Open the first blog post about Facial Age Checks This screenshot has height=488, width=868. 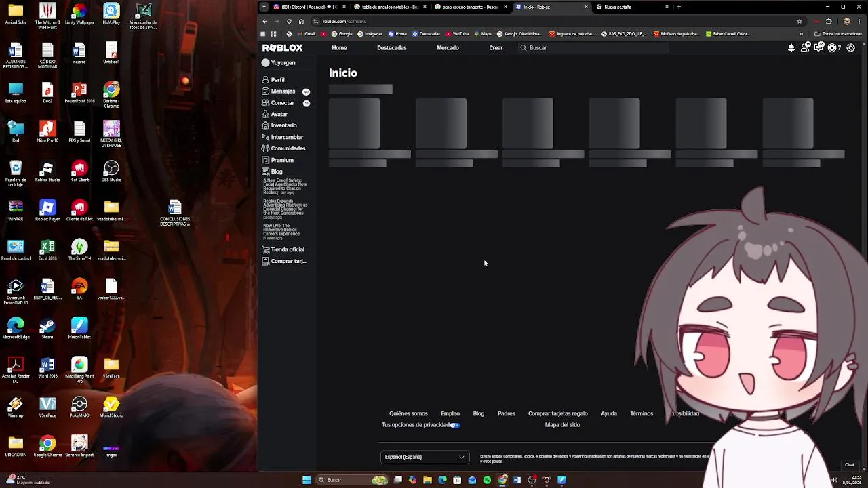[285, 186]
